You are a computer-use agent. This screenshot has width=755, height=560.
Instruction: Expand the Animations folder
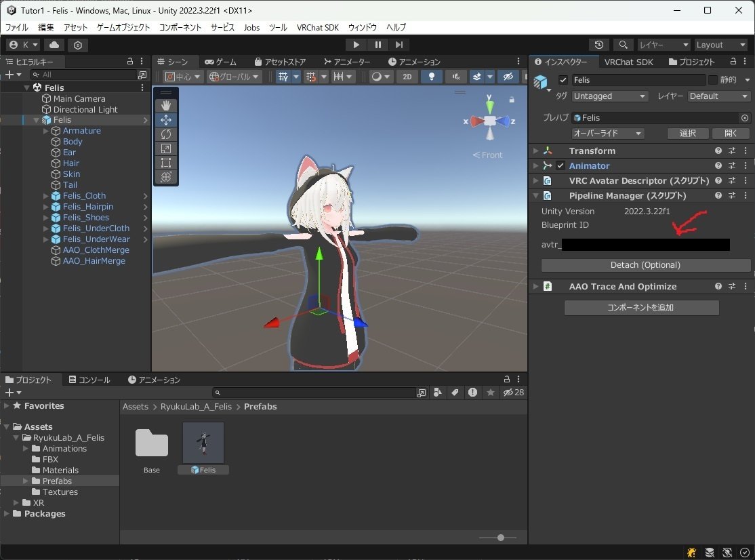click(26, 449)
